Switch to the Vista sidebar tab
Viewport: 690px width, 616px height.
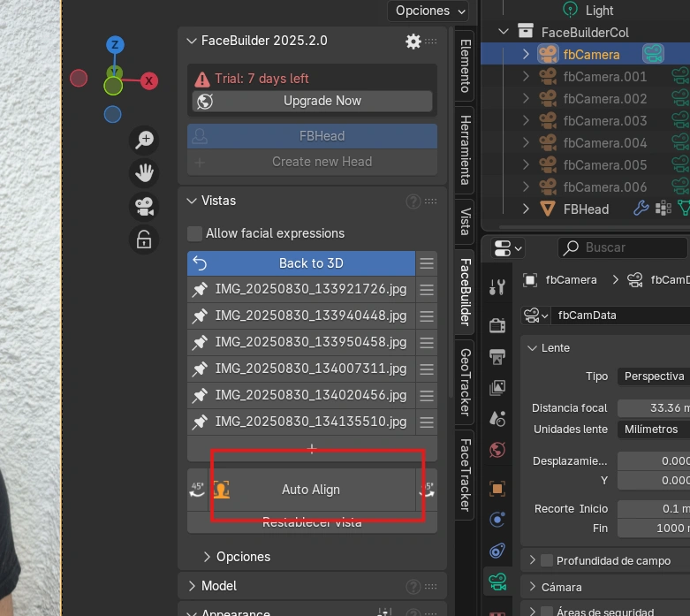tap(465, 222)
